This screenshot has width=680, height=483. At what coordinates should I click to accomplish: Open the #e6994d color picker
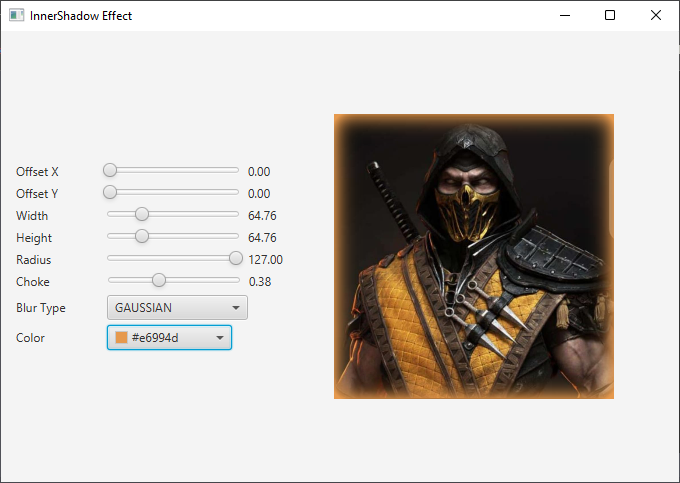(x=169, y=338)
